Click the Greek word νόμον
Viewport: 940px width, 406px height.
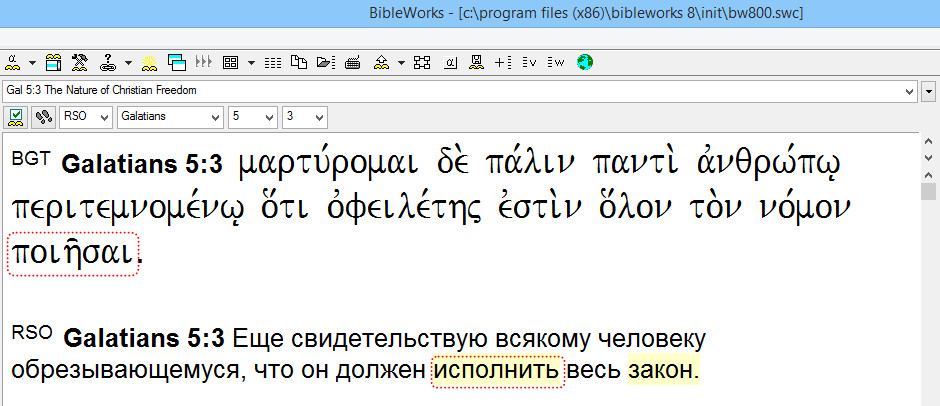(x=805, y=208)
